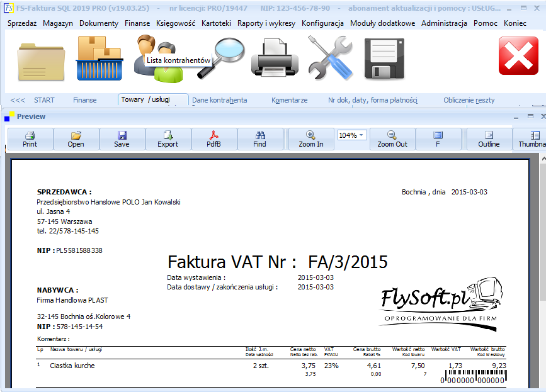
Task: Click the 23% VAT rate value
Action: (x=331, y=366)
